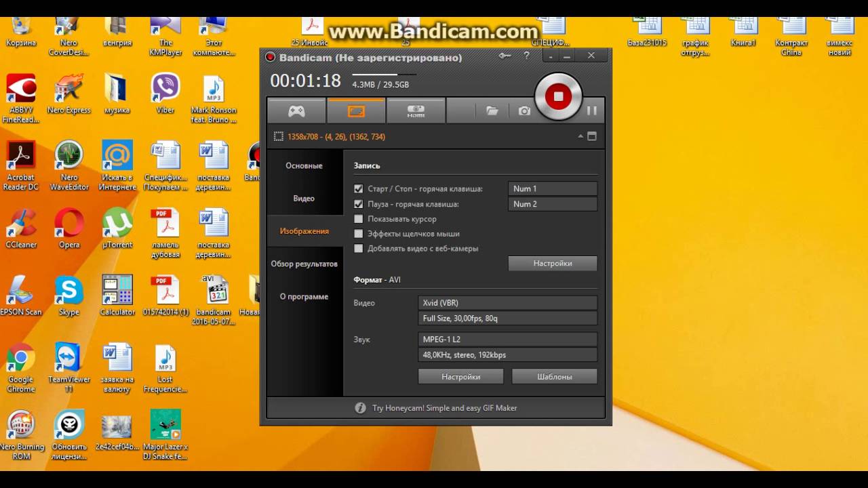Select Nero Burning ROM icon
This screenshot has width=868, height=488.
pos(21,436)
